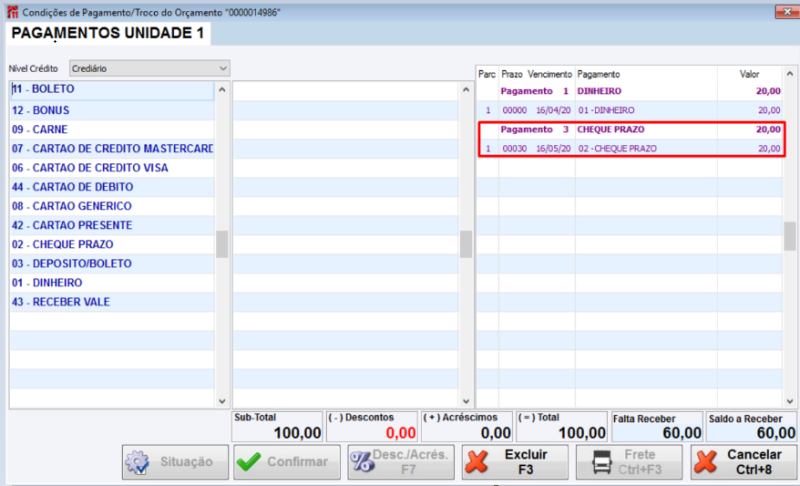Select 08 - CARTAO GENERICO
This screenshot has height=486, width=800.
[112, 206]
